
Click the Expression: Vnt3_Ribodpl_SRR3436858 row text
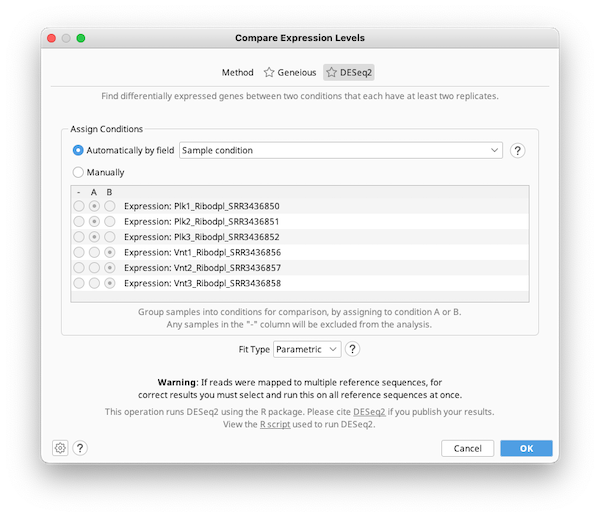click(x=202, y=283)
